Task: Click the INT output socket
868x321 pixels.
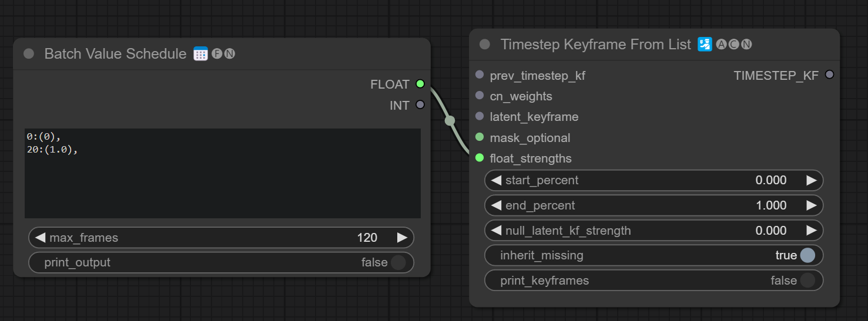Action: click(420, 105)
